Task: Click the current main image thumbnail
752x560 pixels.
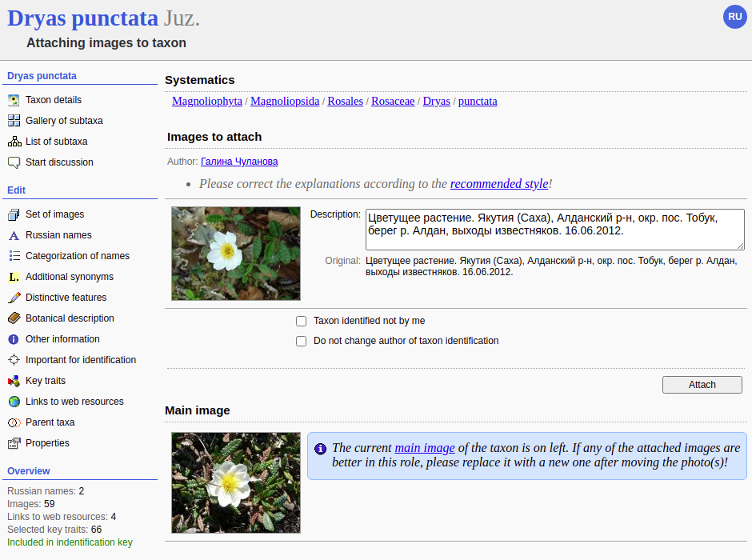Action: coord(236,483)
